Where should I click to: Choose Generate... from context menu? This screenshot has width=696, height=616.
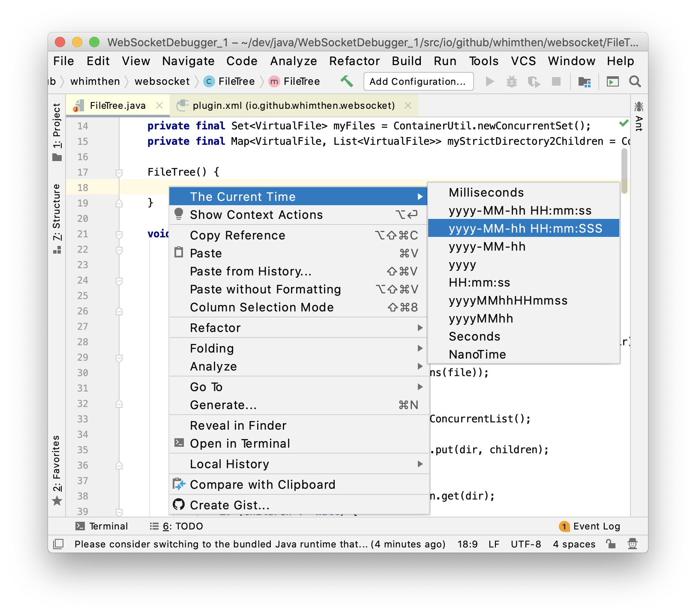(x=299, y=405)
